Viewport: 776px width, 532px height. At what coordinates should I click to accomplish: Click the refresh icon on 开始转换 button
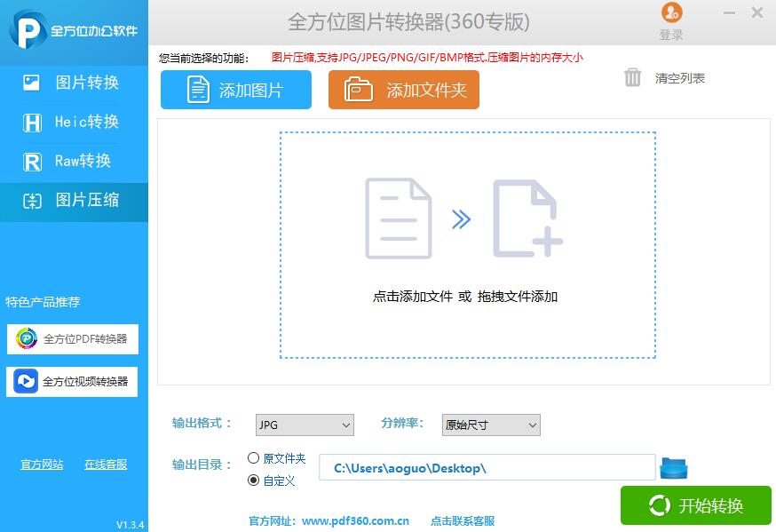click(659, 505)
